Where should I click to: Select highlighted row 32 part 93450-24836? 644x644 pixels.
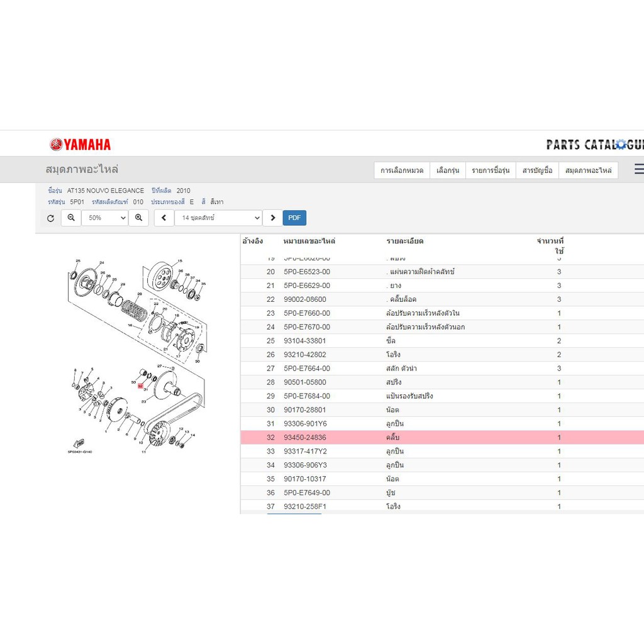point(442,438)
